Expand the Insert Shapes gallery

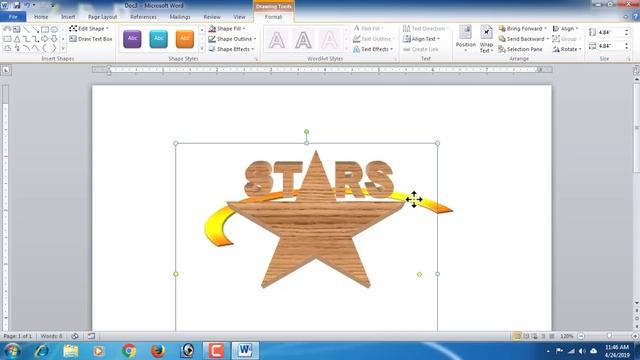coord(63,49)
